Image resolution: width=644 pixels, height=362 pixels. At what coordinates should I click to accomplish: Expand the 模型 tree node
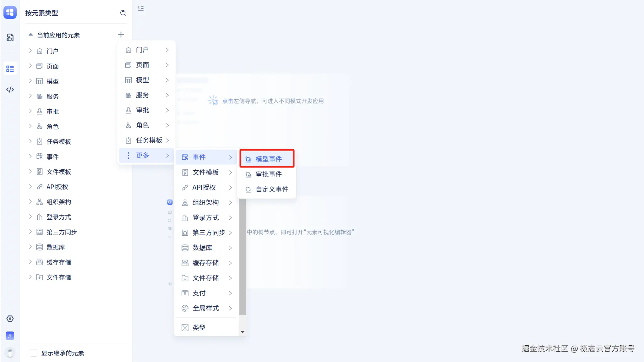(30, 81)
